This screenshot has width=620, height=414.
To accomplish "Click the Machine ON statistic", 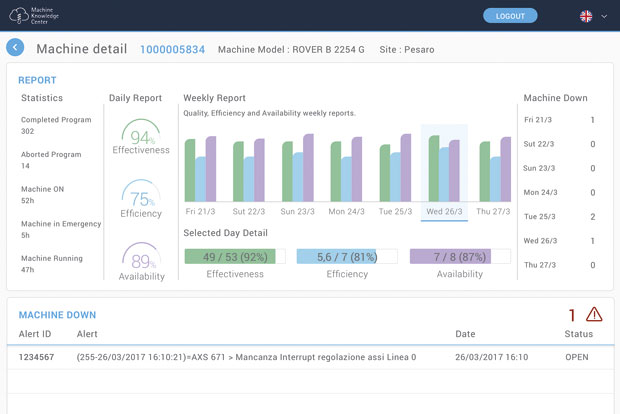I will (42, 195).
